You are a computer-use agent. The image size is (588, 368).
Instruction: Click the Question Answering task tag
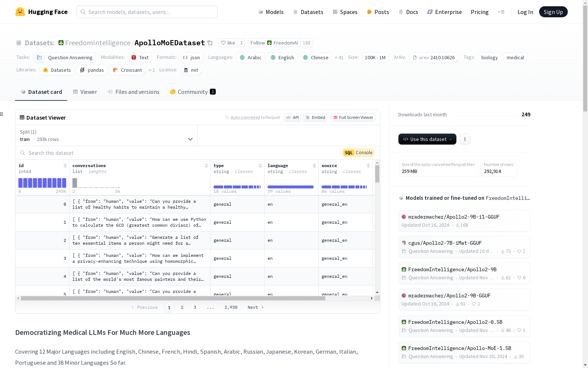click(65, 57)
